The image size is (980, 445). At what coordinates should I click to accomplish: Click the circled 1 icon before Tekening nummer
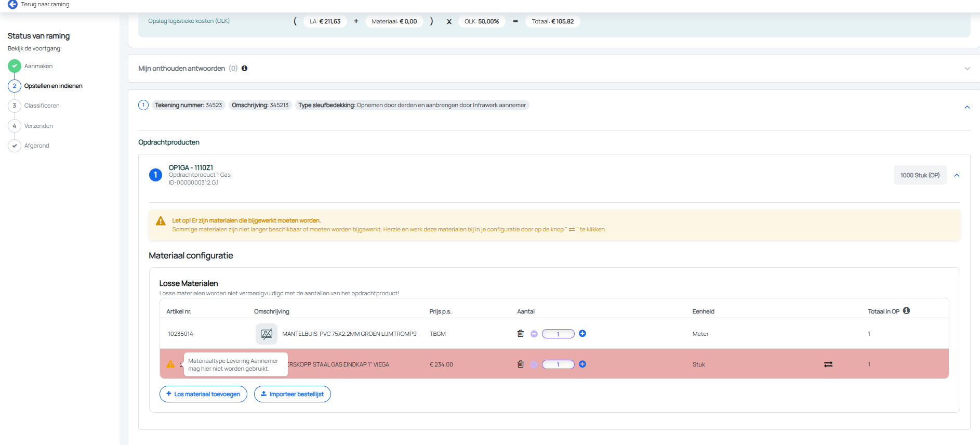coord(143,105)
